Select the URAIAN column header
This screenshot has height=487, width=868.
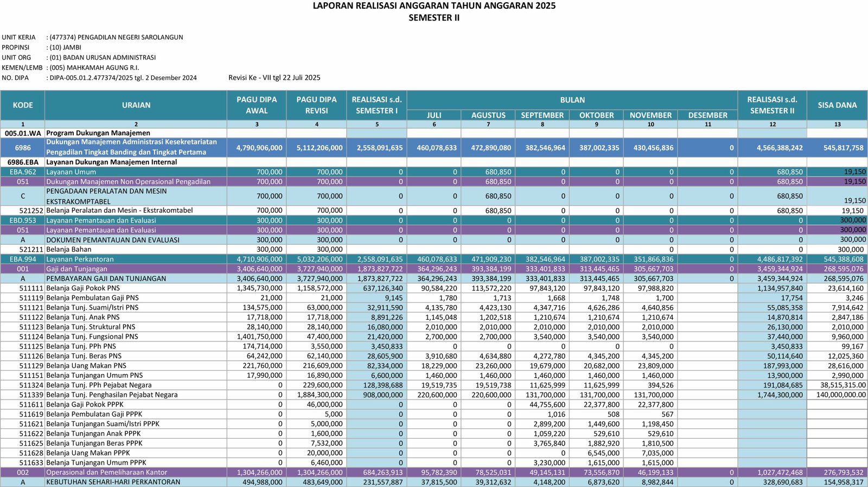tap(136, 105)
